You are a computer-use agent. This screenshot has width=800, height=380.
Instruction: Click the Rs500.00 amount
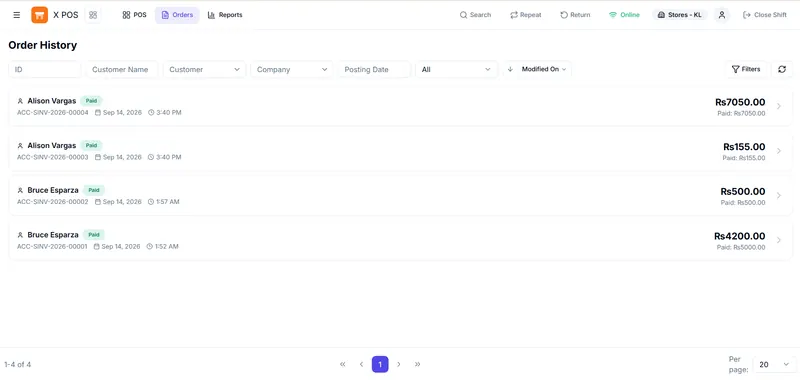pyautogui.click(x=742, y=192)
